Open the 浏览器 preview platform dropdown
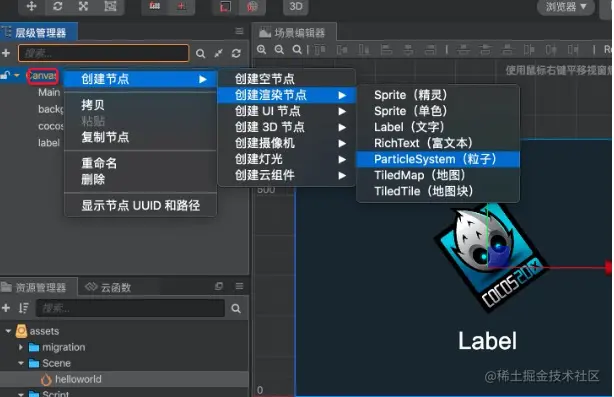Viewport: 614px width, 397px height. coord(566,7)
